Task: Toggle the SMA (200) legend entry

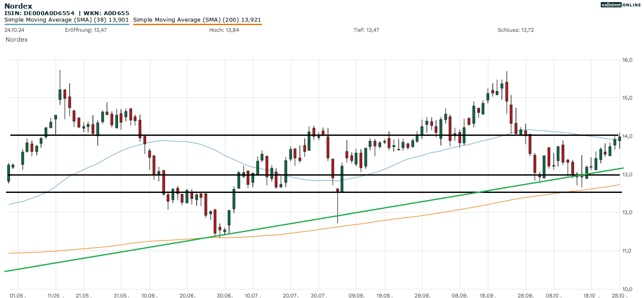Action: pyautogui.click(x=197, y=20)
